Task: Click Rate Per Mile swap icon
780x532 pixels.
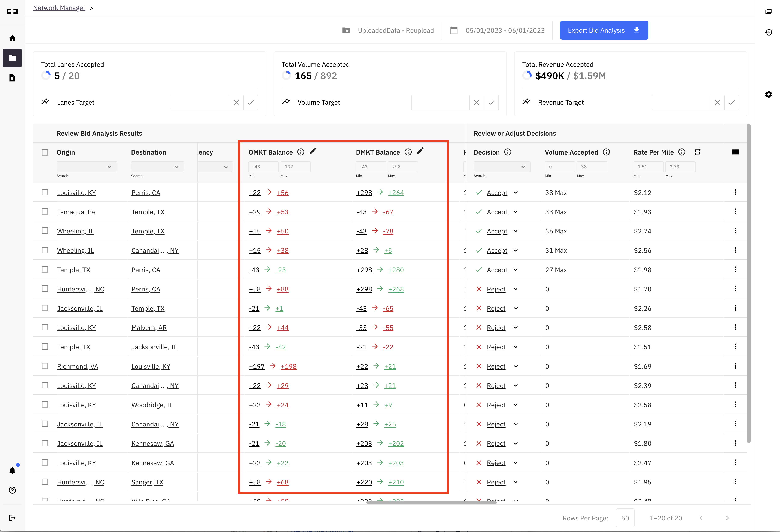Action: pyautogui.click(x=697, y=152)
